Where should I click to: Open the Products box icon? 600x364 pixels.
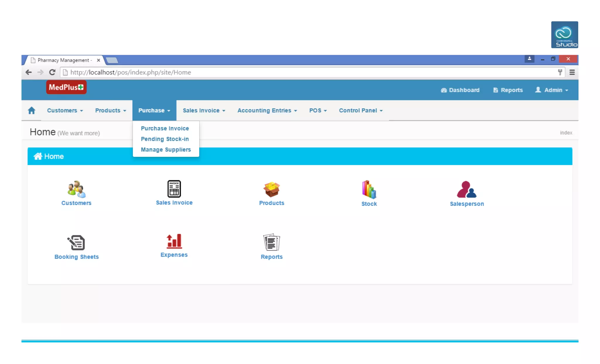coord(271,189)
